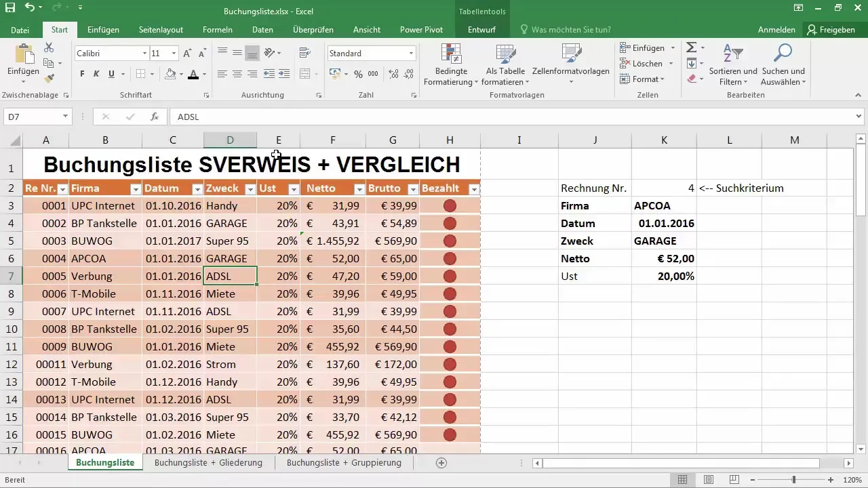Decrease indent in Ausrichtung group
Viewport: 868px width, 488px height.
[269, 74]
